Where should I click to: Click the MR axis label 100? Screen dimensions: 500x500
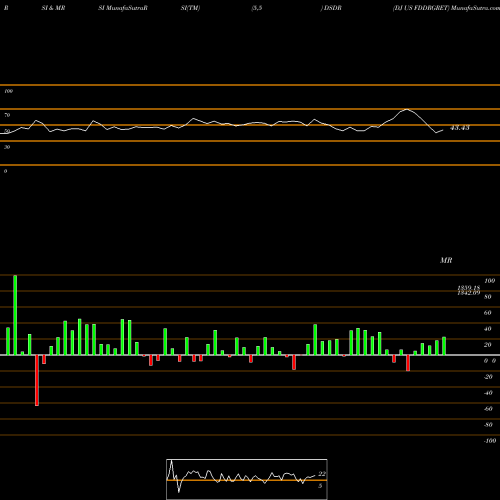click(x=489, y=281)
